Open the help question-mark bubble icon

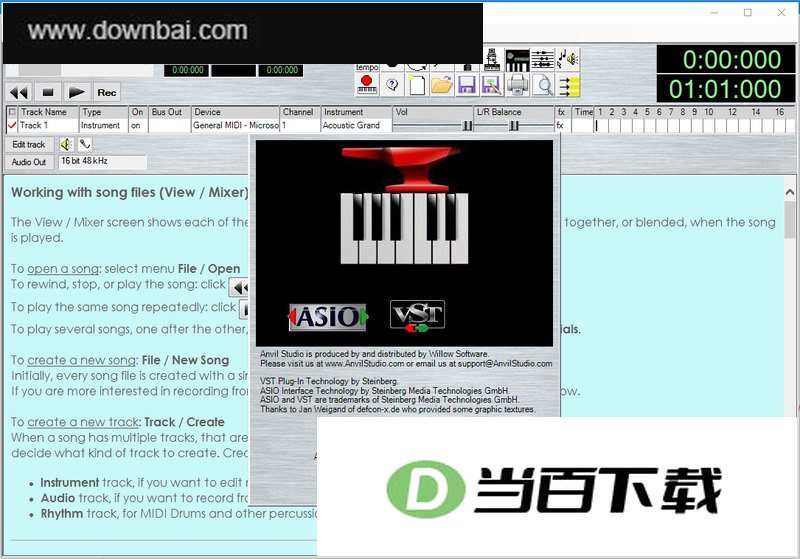(392, 85)
